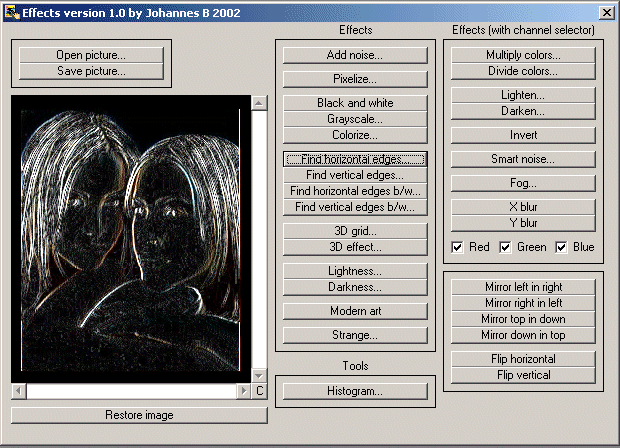Screen dimensions: 620x448
Task: Open the Histogram tool
Action: (x=355, y=391)
